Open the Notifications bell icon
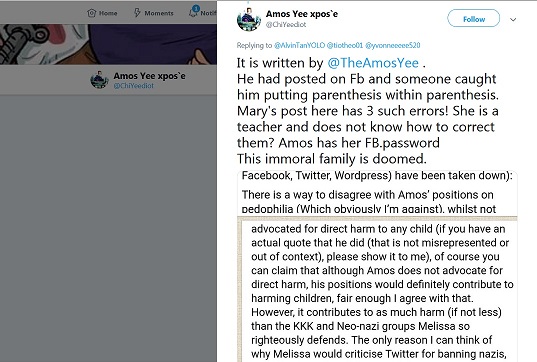This screenshot has height=362, width=537. (193, 12)
